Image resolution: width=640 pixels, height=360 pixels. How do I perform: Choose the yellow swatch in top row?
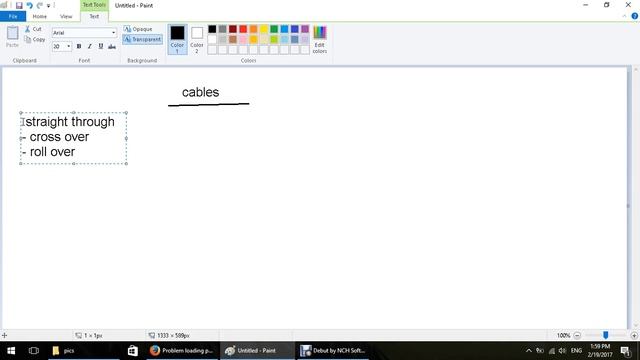pyautogui.click(x=264, y=29)
